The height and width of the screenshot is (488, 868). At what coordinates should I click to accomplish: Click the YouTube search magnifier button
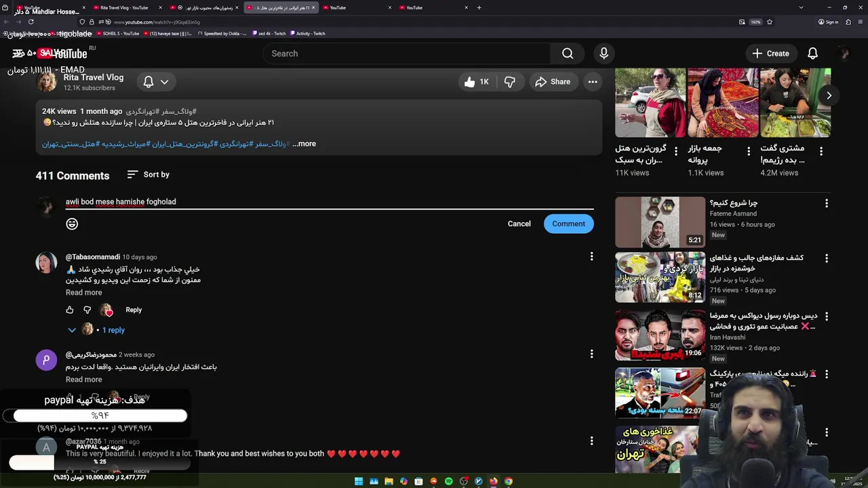click(x=568, y=54)
